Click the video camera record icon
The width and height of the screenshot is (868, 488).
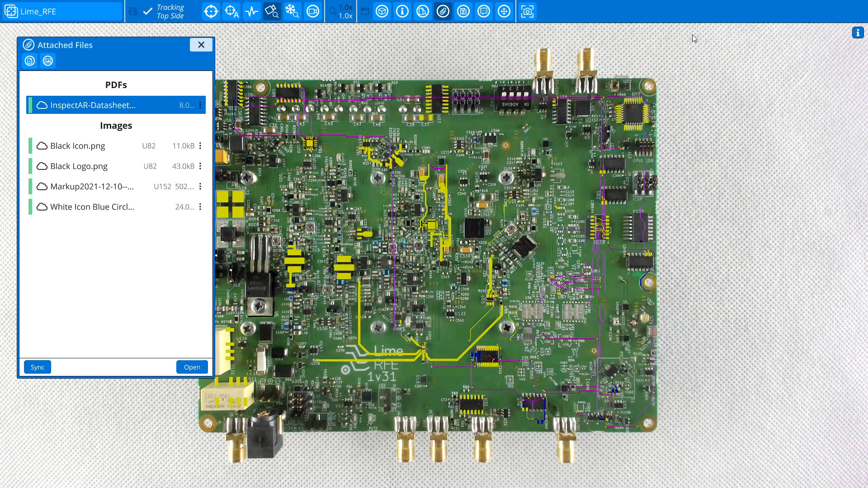point(313,11)
